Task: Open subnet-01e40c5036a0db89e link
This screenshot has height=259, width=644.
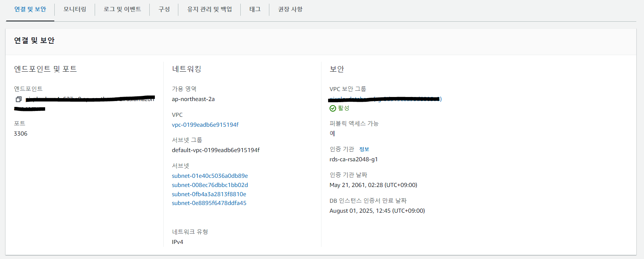Action: point(210,176)
